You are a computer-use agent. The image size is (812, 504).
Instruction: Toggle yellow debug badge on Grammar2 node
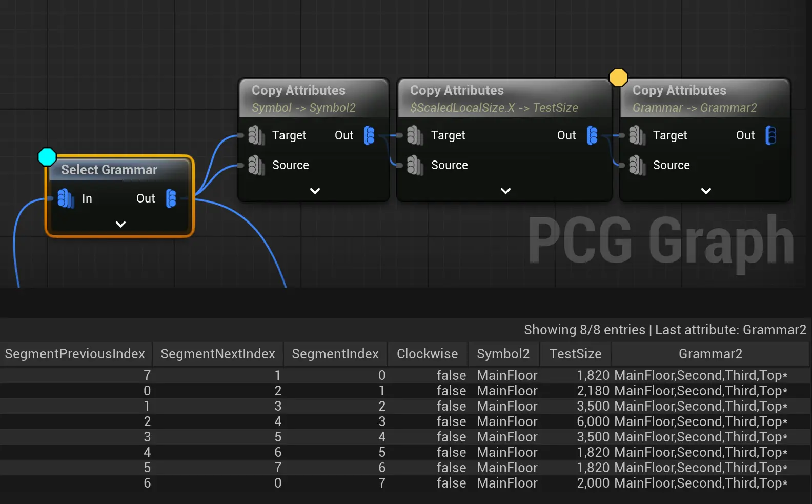point(618,77)
